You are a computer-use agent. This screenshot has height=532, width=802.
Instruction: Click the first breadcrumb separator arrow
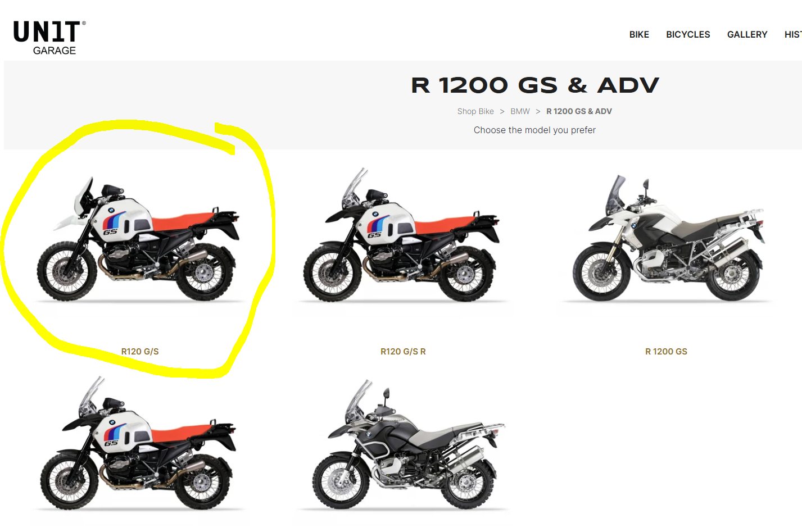click(502, 111)
